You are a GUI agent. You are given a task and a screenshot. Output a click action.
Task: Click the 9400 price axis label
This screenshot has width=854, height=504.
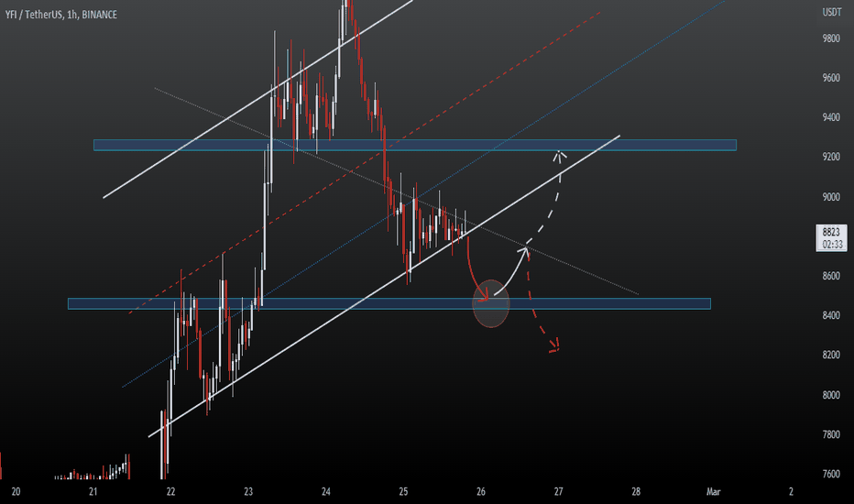(x=831, y=117)
